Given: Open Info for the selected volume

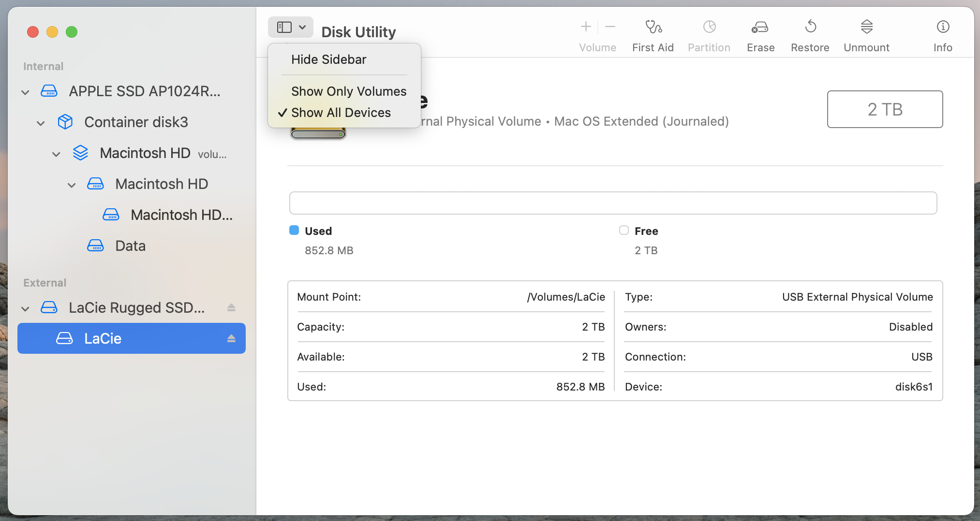Looking at the screenshot, I should 942,34.
